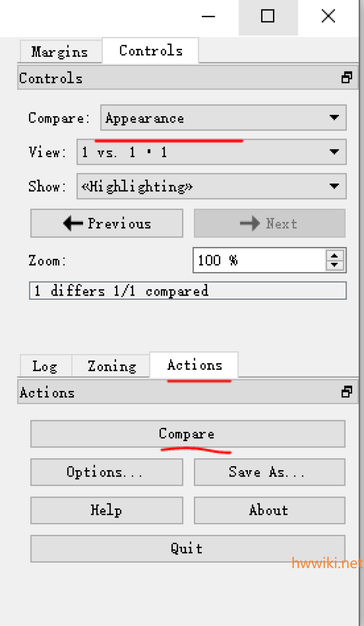
Task: Undock the Actions panel using float icon
Action: coord(347,392)
